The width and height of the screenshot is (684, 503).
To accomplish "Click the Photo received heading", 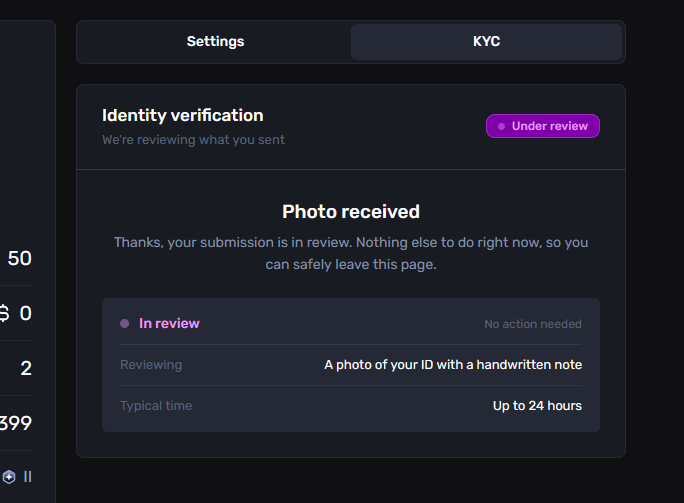I will pyautogui.click(x=351, y=212).
